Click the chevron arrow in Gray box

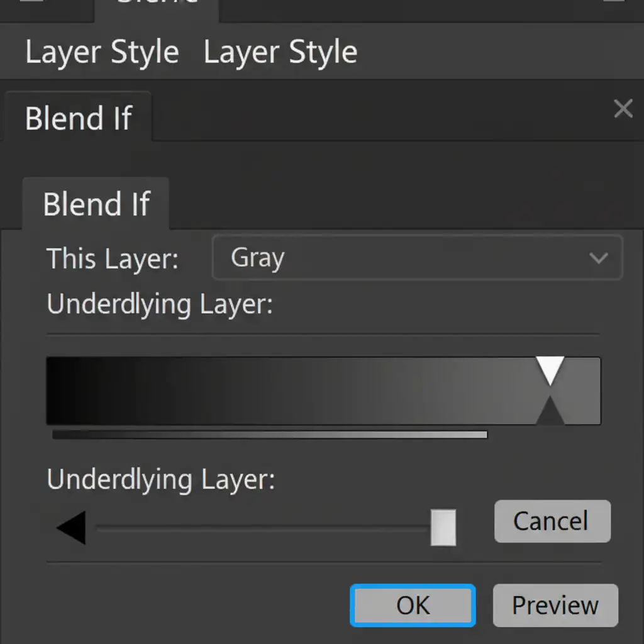(598, 258)
